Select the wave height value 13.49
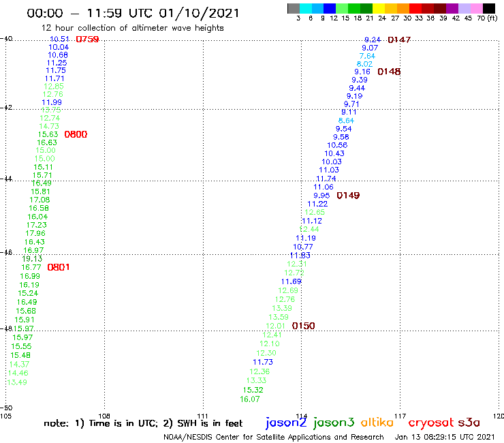Viewport: 504px width, 443px height. 17,382
